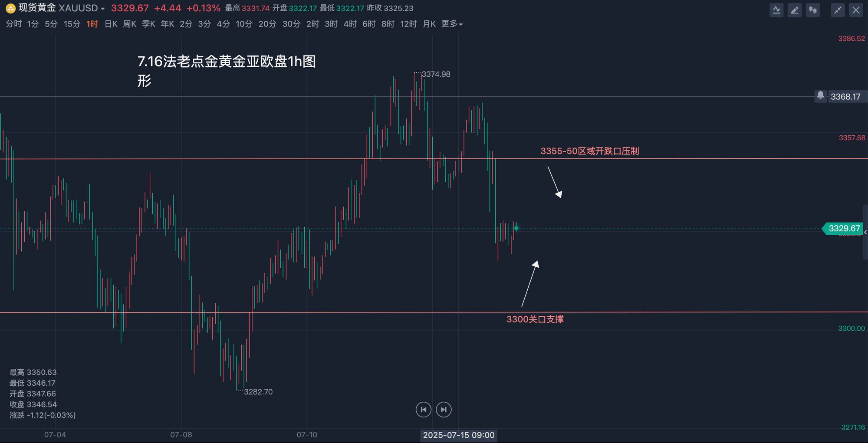Click the 2025-07-15 09:00 time marker
The height and width of the screenshot is (443, 868).
pyautogui.click(x=459, y=435)
